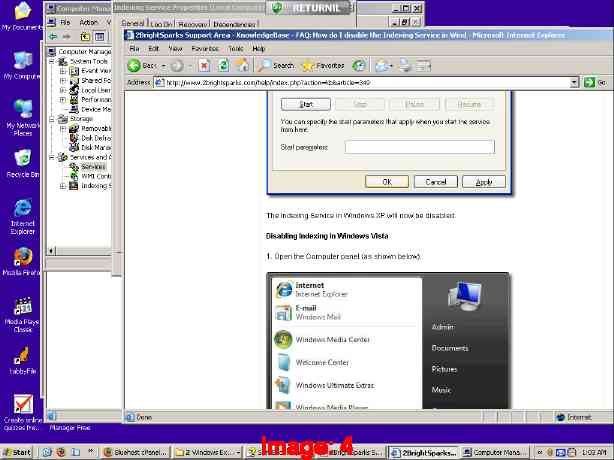Image resolution: width=614 pixels, height=460 pixels.
Task: Open the Favorites pane in IE toolbar
Action: click(x=323, y=66)
